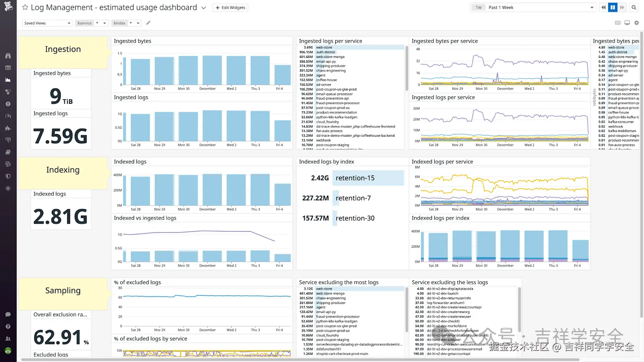The image size is (644, 362).
Task: Zoom out the time range with magnifier
Action: point(634,7)
